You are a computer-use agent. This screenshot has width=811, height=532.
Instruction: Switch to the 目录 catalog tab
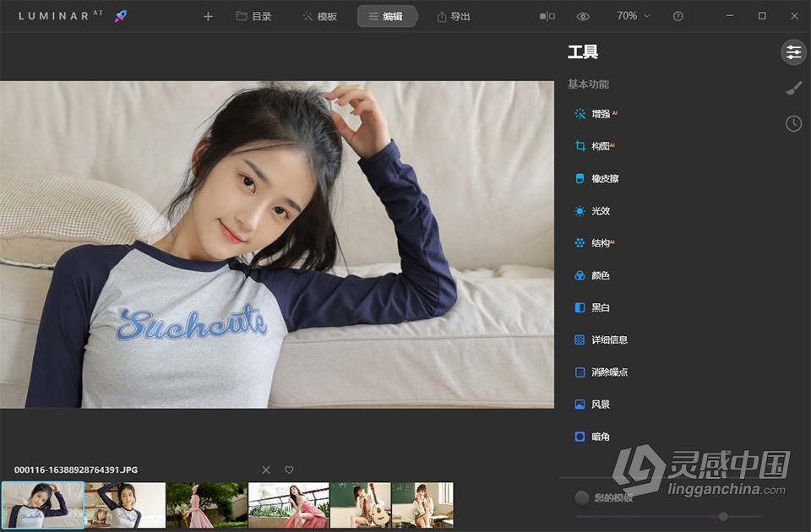coord(253,15)
